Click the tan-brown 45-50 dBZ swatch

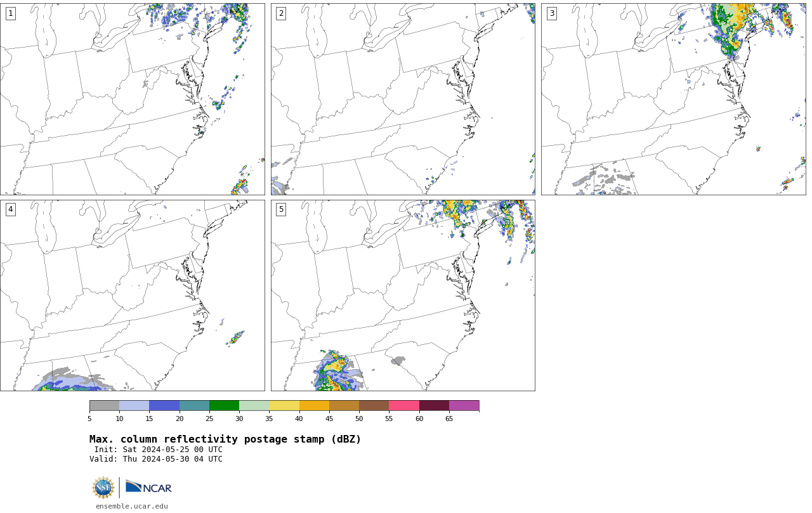click(344, 406)
